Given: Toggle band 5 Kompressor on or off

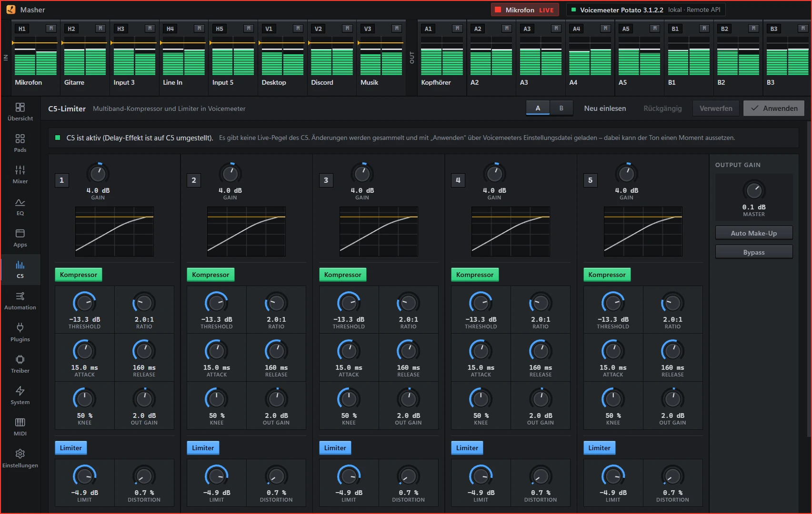Looking at the screenshot, I should [607, 275].
